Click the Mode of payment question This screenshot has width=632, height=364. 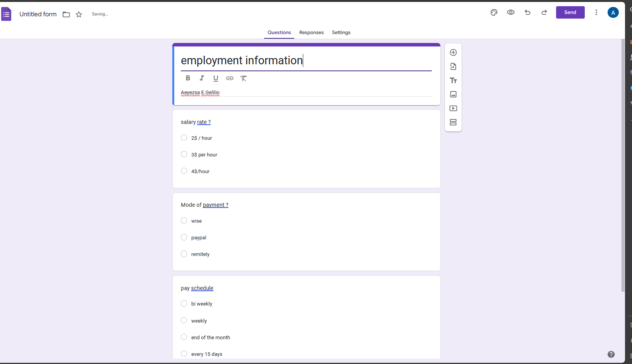[204, 205]
